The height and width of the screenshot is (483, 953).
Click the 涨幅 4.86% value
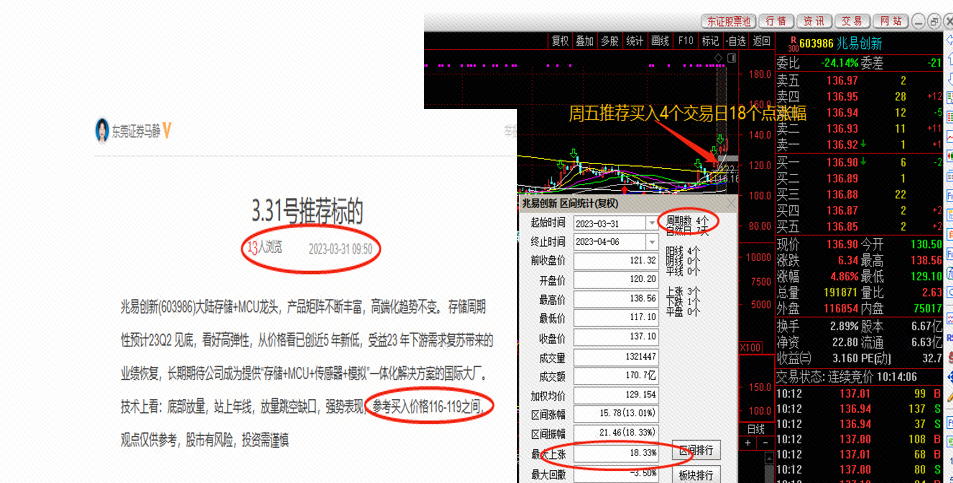tap(842, 276)
